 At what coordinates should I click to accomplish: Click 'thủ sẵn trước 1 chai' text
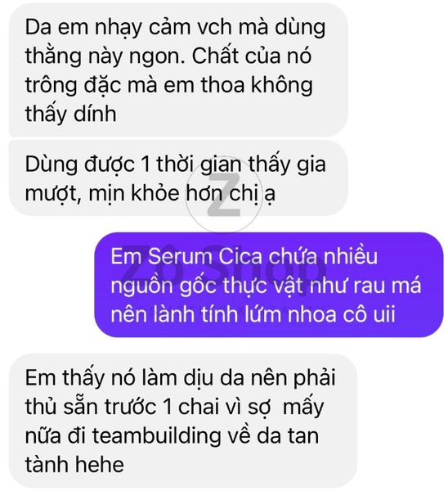tap(114, 407)
